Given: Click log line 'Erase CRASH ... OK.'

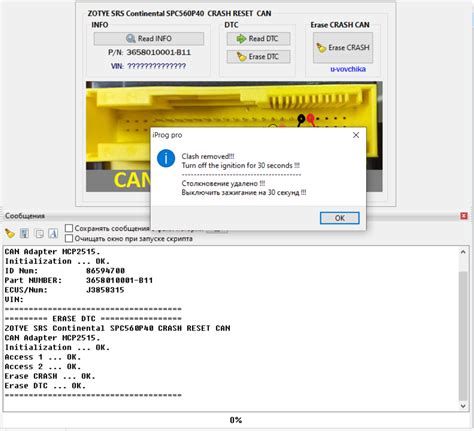Looking at the screenshot, I should pos(50,376).
